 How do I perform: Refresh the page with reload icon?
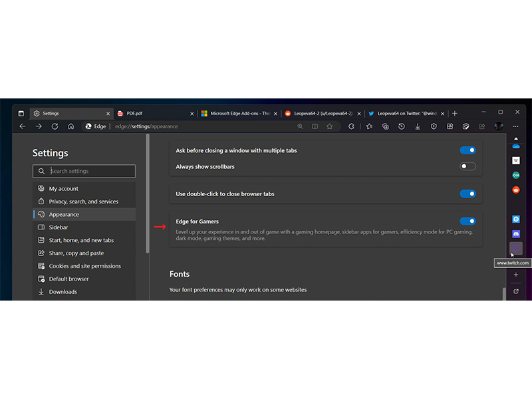[55, 126]
